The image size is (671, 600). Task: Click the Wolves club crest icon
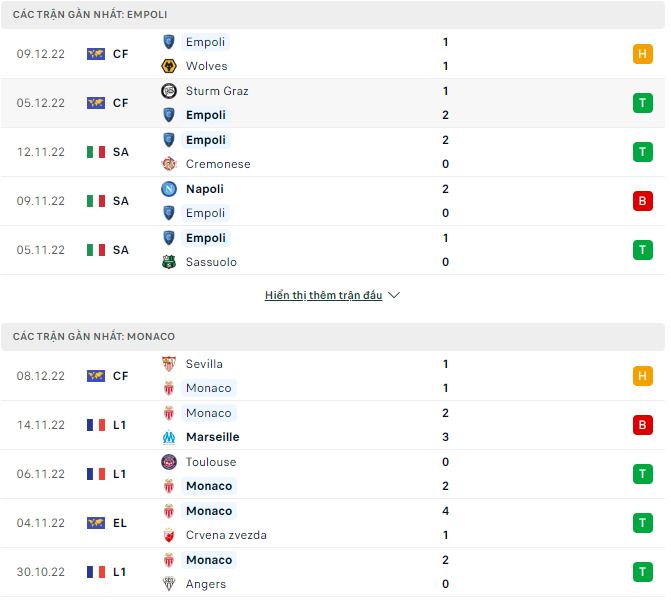tap(169, 66)
